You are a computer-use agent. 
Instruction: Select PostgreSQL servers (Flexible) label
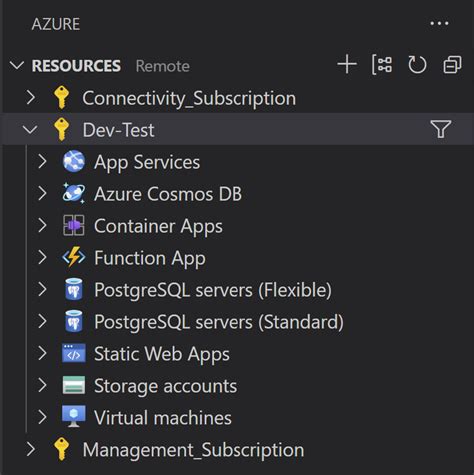click(x=213, y=290)
